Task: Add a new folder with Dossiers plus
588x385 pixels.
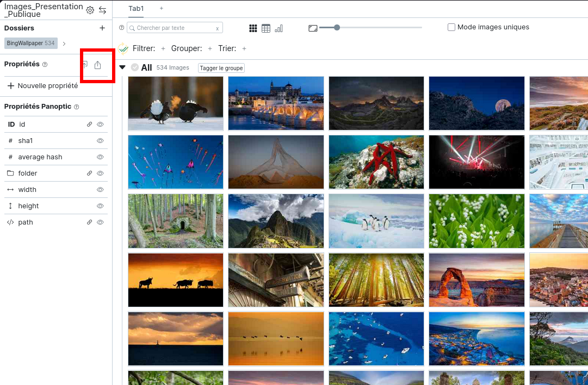Action: (x=102, y=28)
